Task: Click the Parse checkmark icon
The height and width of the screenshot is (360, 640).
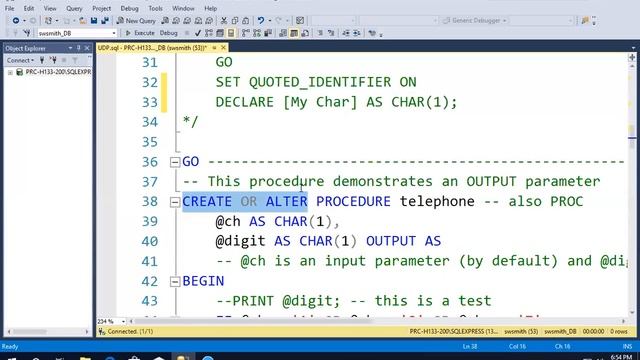Action: click(198, 33)
